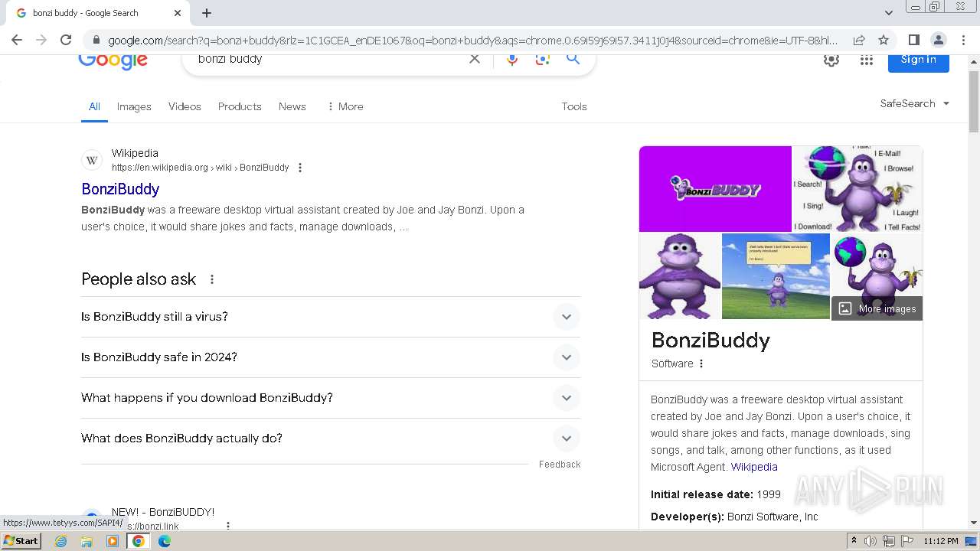Open three-dot menu next to Software label
This screenshot has height=551, width=980.
pyautogui.click(x=701, y=364)
